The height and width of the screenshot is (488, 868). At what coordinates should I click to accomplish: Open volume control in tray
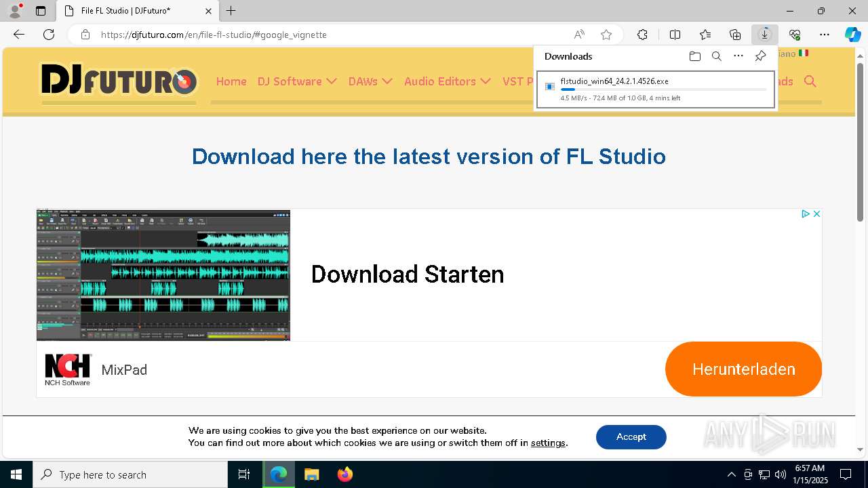781,474
